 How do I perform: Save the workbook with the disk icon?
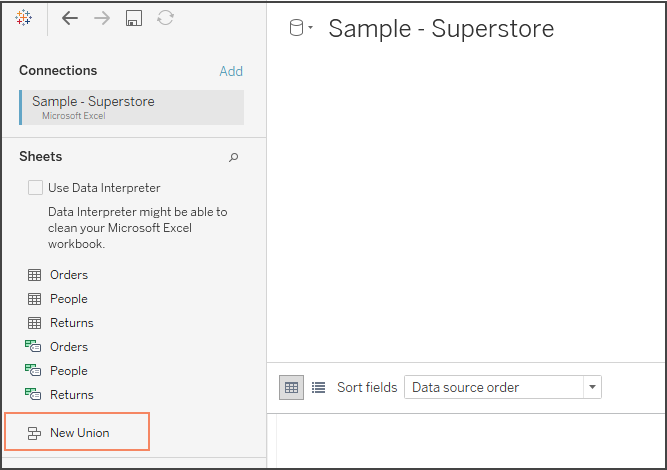point(134,18)
